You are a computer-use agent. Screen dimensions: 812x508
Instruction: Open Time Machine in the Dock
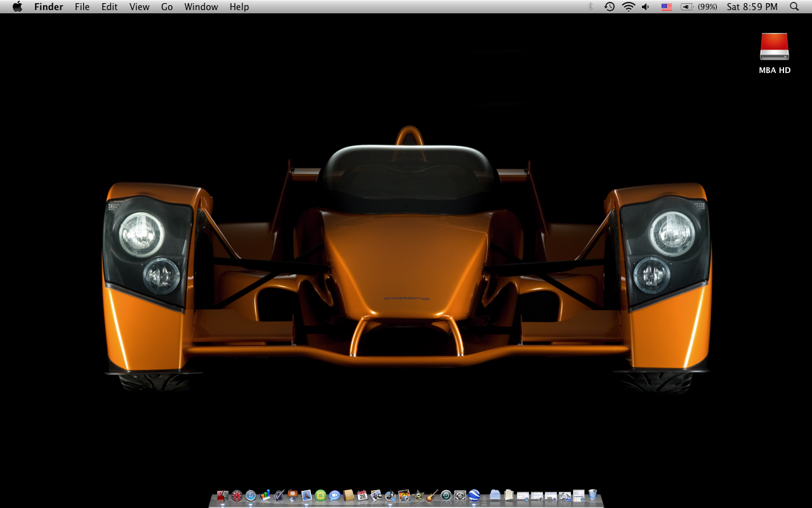446,495
